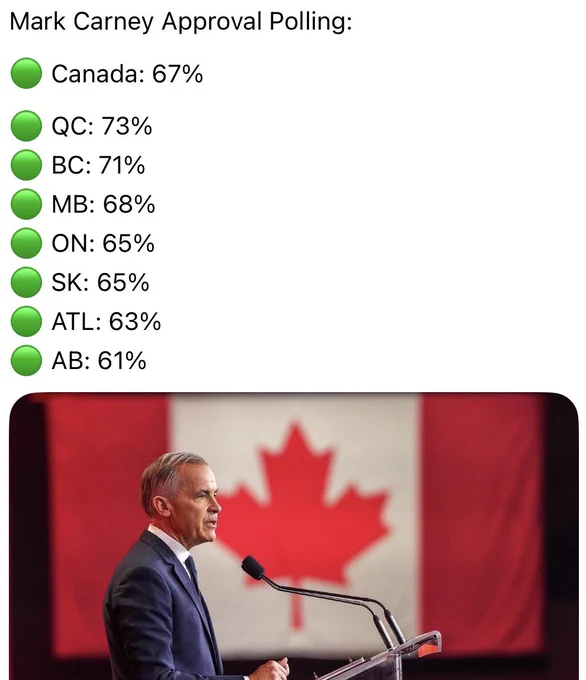Select the 'ON: 65%' text
586x680 pixels.
coord(103,243)
